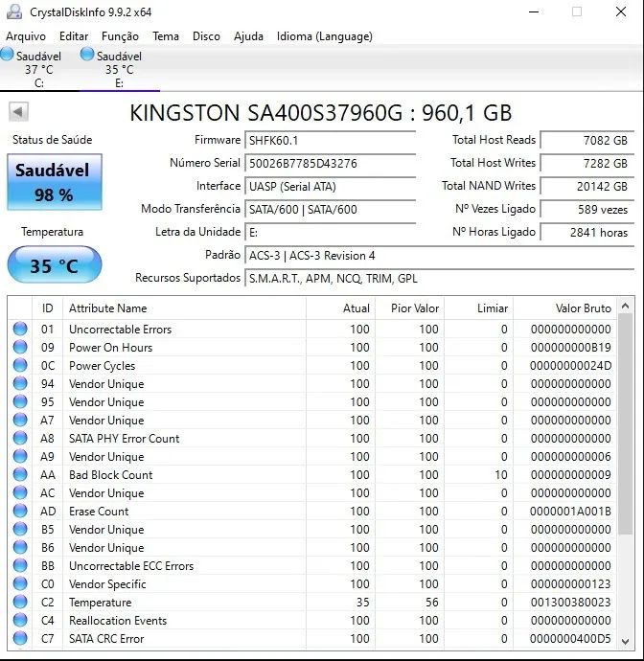Go to previous disk with back arrow
The image size is (644, 661).
click(x=18, y=112)
